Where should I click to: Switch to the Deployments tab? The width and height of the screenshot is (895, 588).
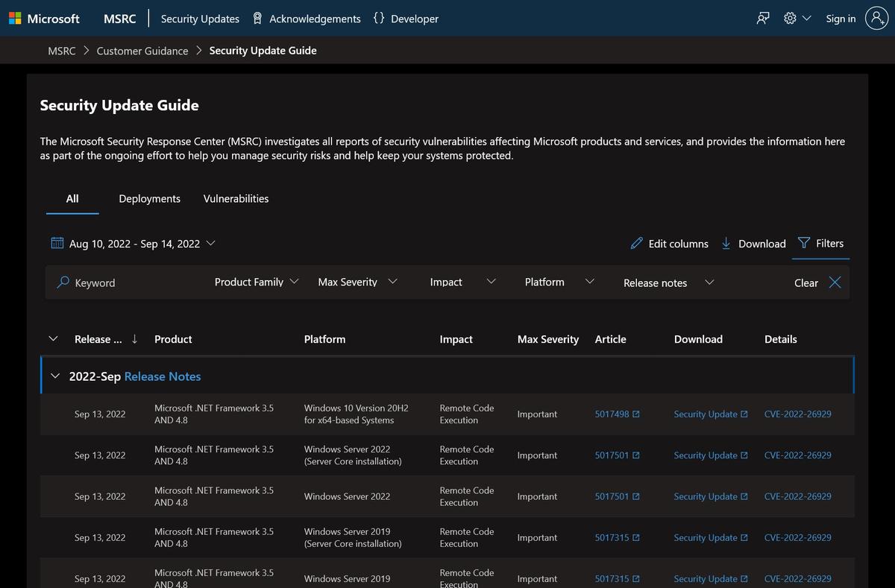150,199
